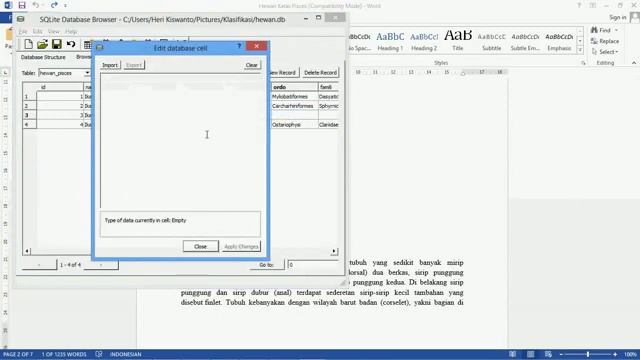Viewport: 640px width, 360px height.
Task: Click the Web Layout view icon in status bar
Action: 548,354
